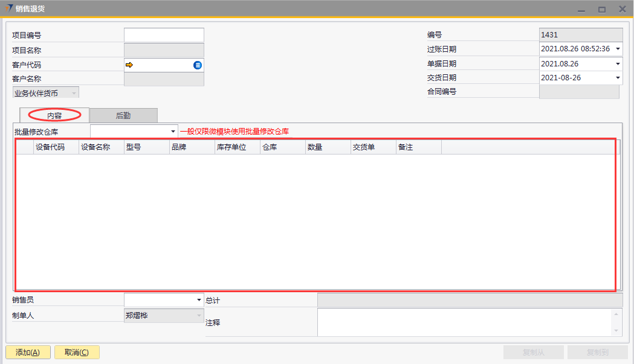Click the 取消(C) button
The width and height of the screenshot is (634, 364).
tap(77, 353)
